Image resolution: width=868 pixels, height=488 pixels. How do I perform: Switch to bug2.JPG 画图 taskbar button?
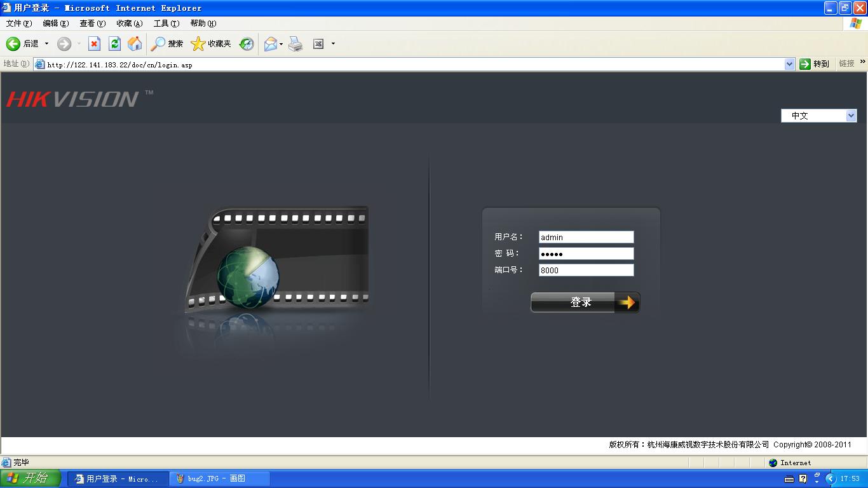point(220,478)
